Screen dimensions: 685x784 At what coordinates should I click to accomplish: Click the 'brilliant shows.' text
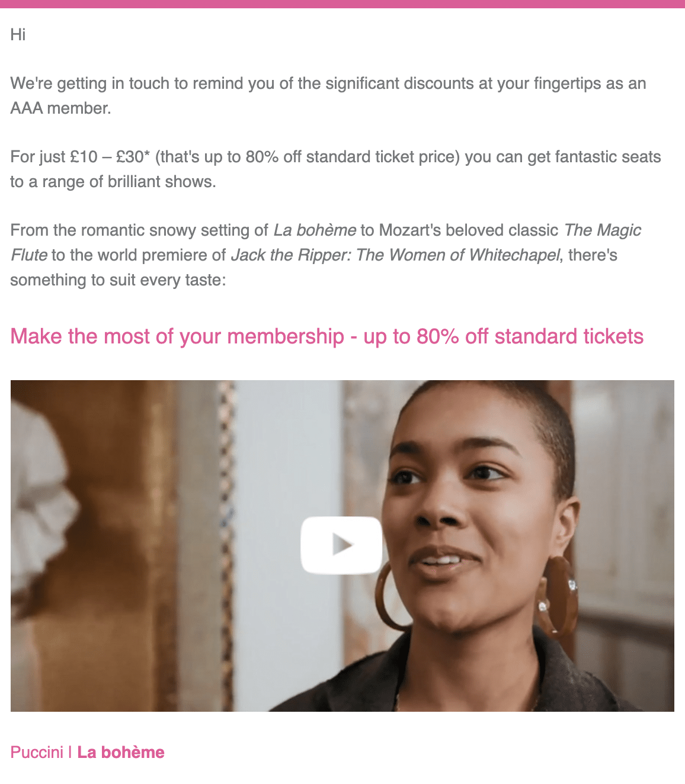[x=162, y=181]
